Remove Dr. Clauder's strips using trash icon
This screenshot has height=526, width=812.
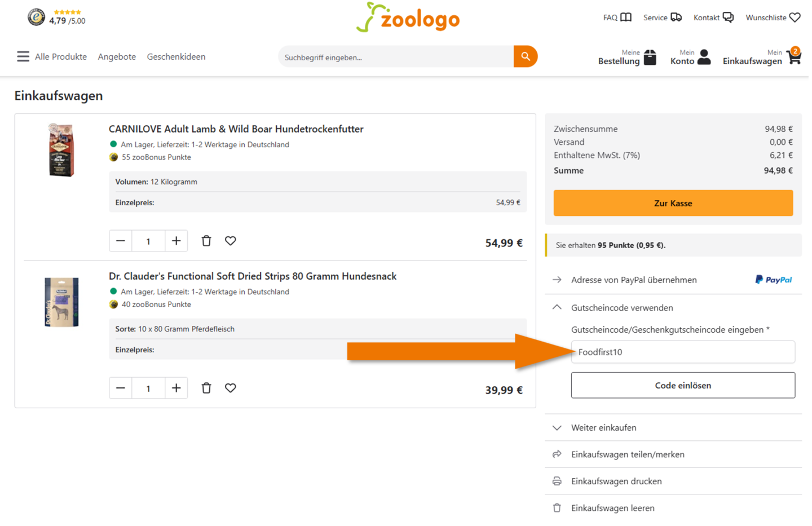coord(206,388)
